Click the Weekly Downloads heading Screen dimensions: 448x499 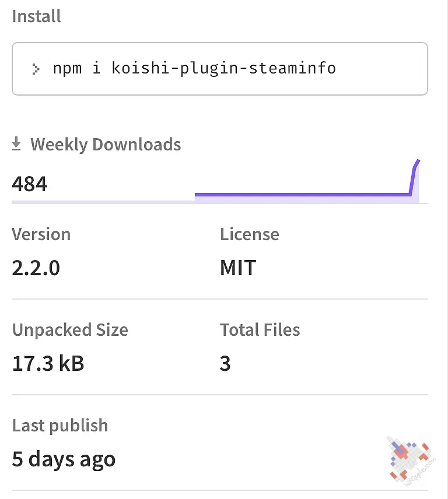[106, 144]
